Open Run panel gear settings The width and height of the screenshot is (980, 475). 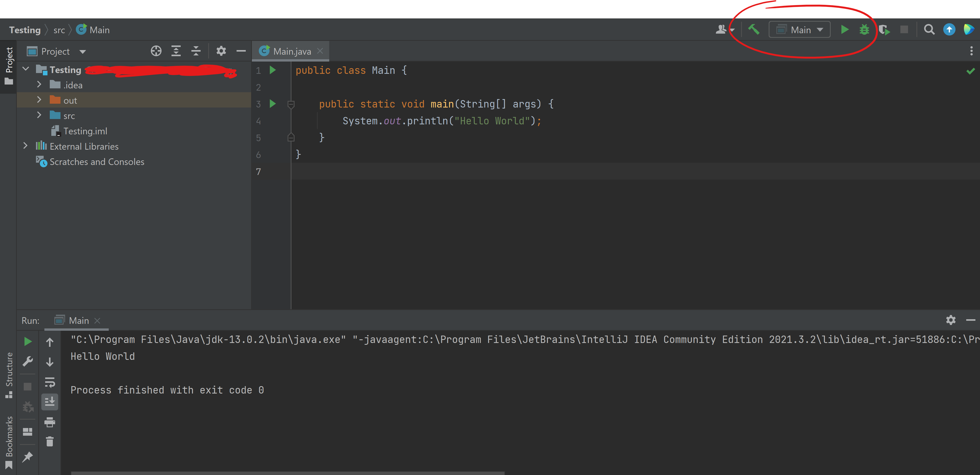(x=951, y=320)
